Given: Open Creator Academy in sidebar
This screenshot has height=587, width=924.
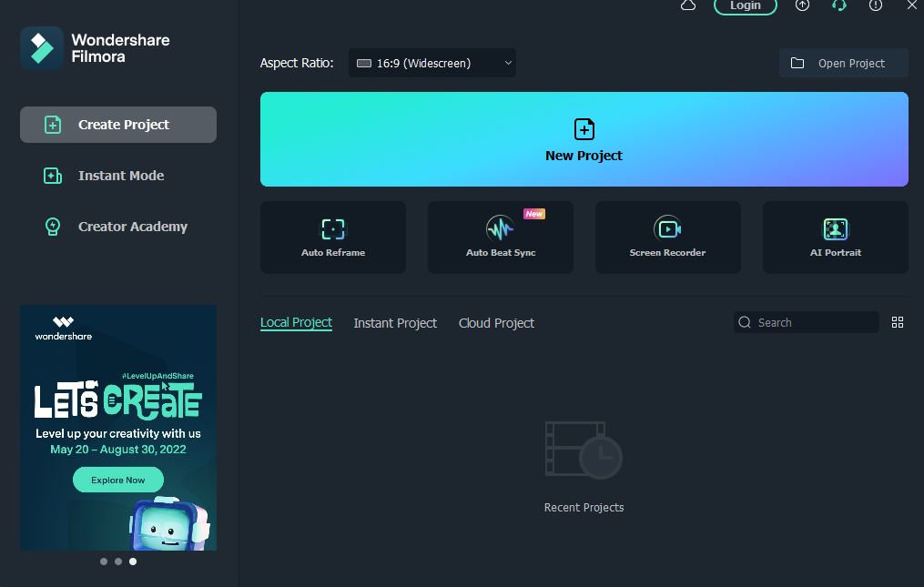Looking at the screenshot, I should [x=118, y=227].
